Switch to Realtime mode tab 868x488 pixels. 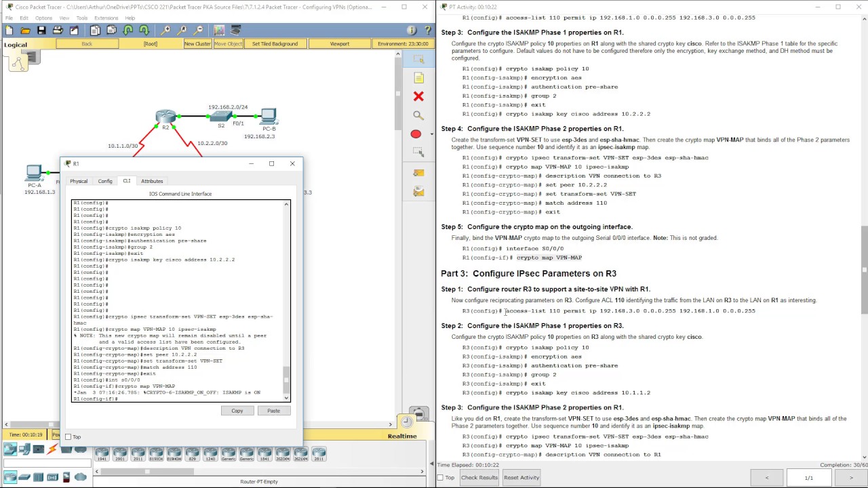tap(402, 436)
